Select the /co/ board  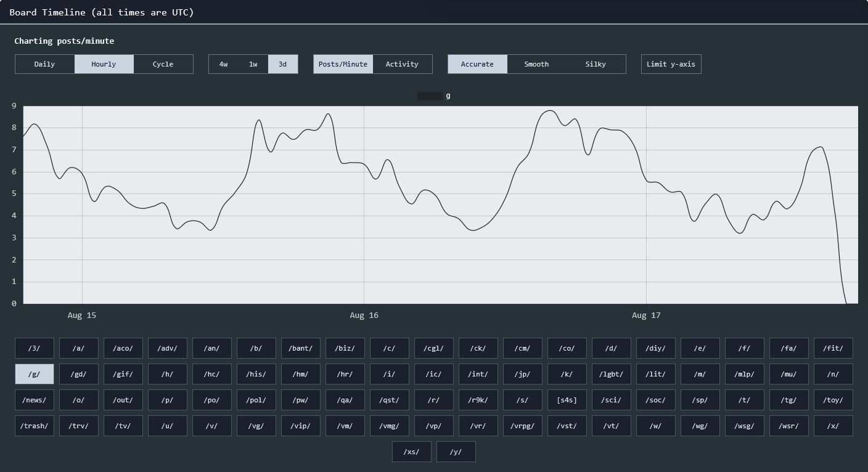tap(567, 348)
